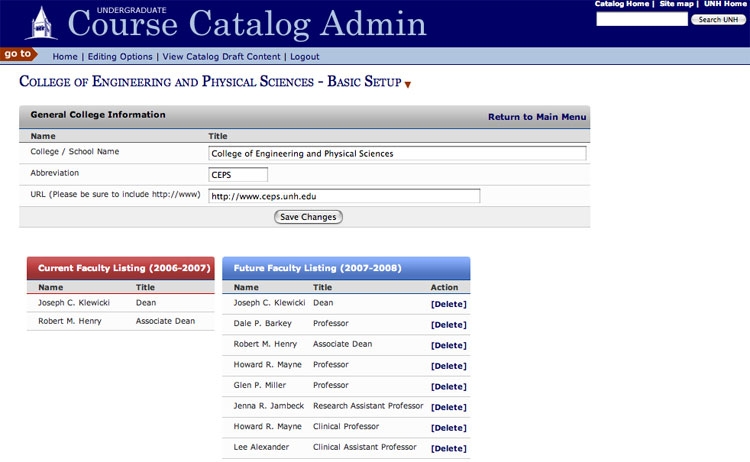Viewport: 750px width, 462px height.
Task: Click the Associate Dean title in current listing
Action: pyautogui.click(x=165, y=321)
